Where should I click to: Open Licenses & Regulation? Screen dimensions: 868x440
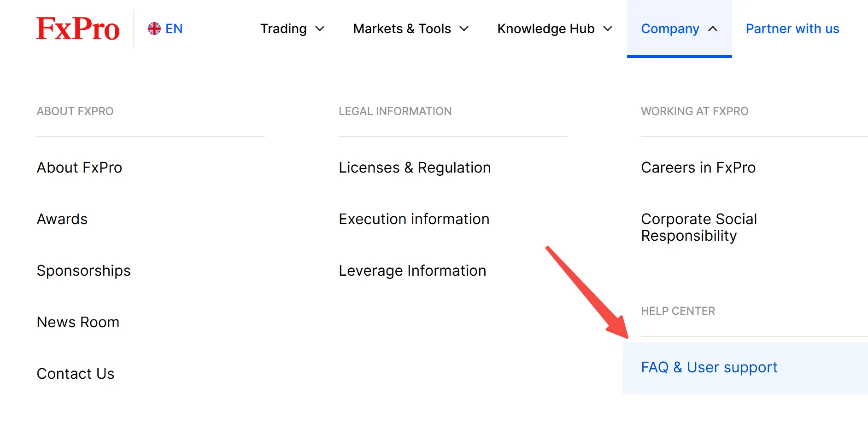[x=415, y=168]
